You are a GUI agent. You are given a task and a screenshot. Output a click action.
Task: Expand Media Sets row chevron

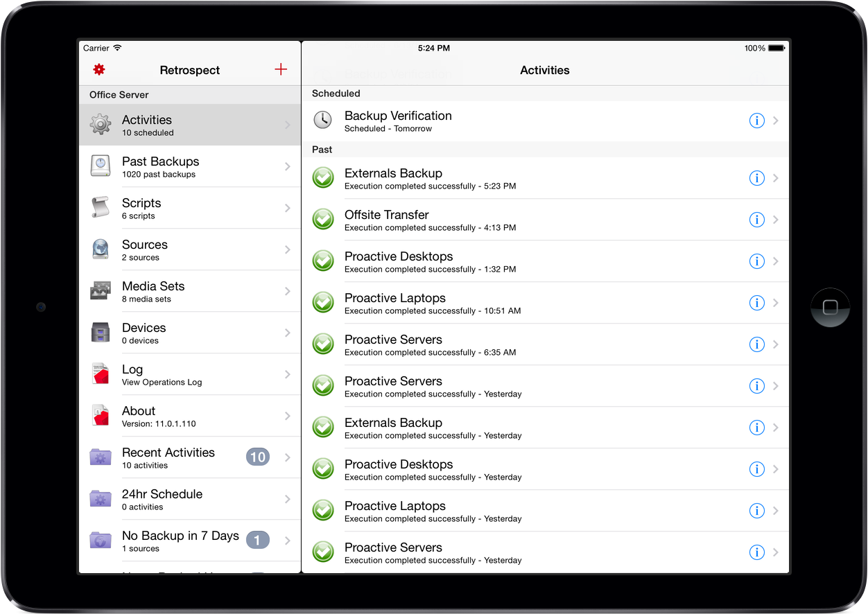pyautogui.click(x=288, y=291)
